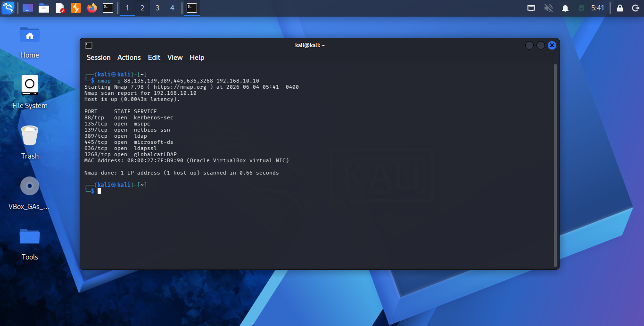The width and height of the screenshot is (644, 326).
Task: Click the 139/tcp netbios-ssn row
Action: click(127, 130)
